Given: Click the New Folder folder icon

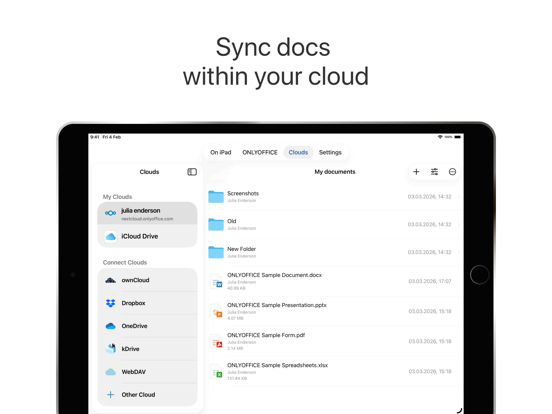Looking at the screenshot, I should tap(216, 252).
